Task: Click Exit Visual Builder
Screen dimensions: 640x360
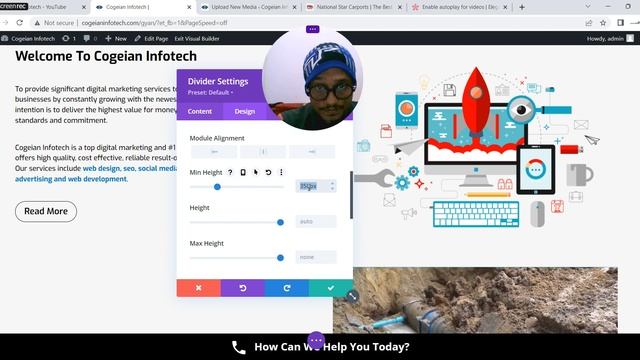Action: pyautogui.click(x=197, y=38)
